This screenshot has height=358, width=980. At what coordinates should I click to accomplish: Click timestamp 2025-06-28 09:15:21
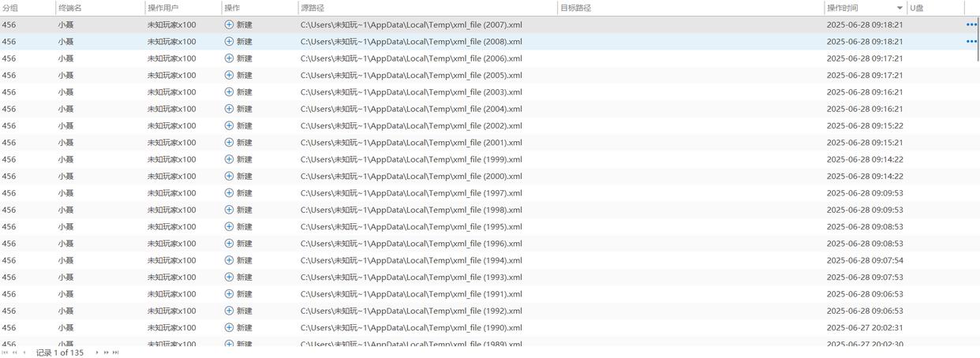[865, 142]
